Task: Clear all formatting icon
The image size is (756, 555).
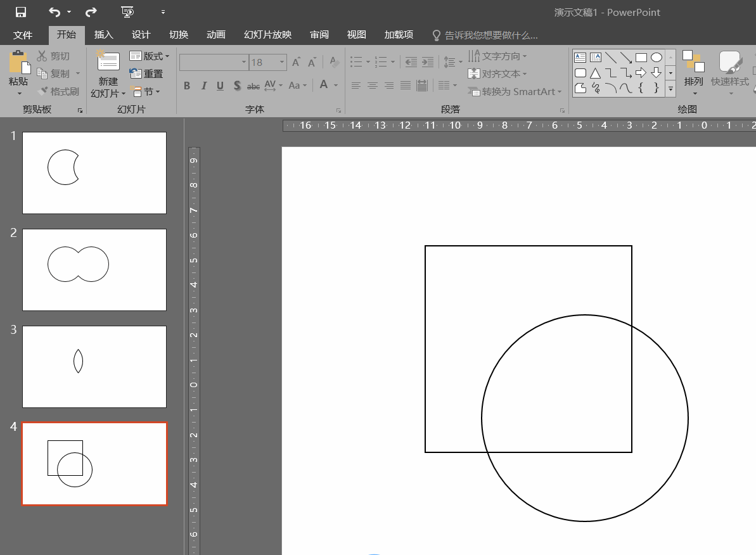Action: 334,61
